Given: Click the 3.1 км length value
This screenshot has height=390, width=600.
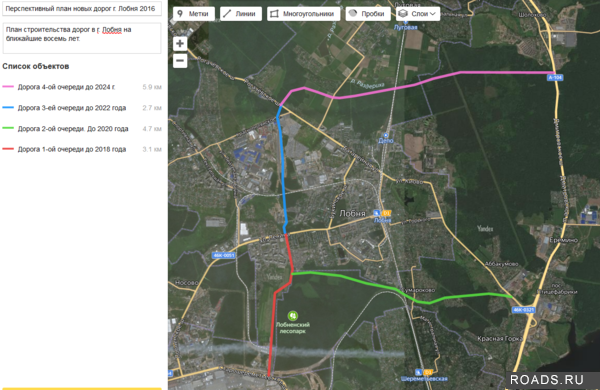Looking at the screenshot, I should tap(152, 149).
